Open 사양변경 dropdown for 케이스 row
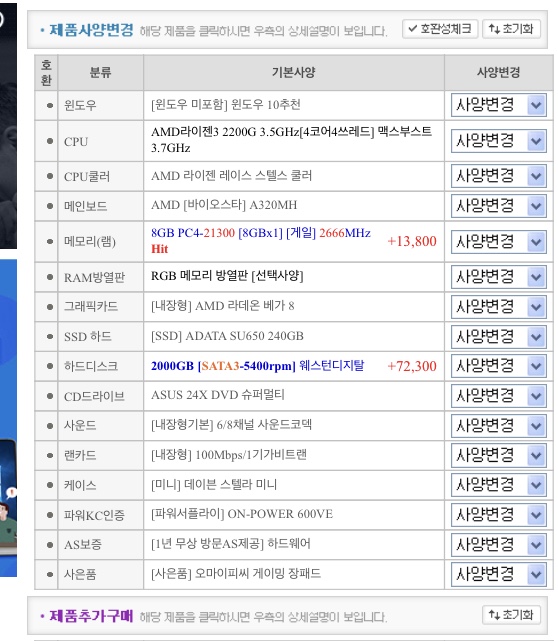Viewport: 558px width, 641px height. coord(498,485)
